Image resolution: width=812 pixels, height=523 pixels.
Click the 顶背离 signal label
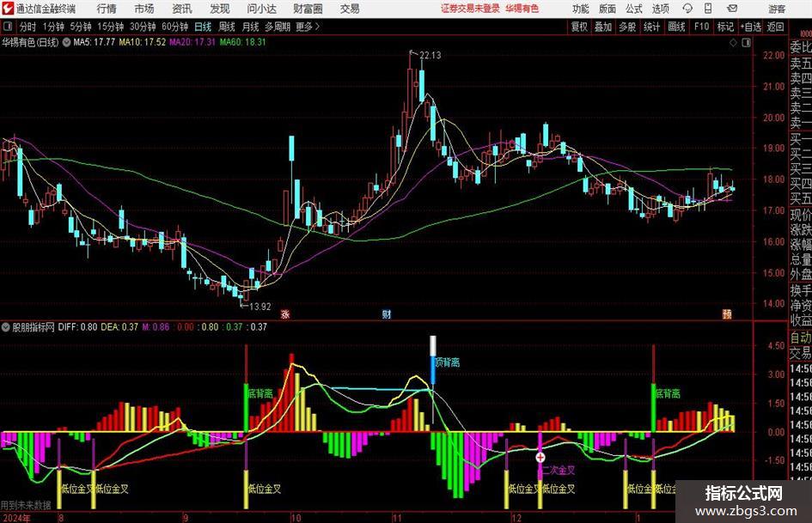(x=448, y=362)
